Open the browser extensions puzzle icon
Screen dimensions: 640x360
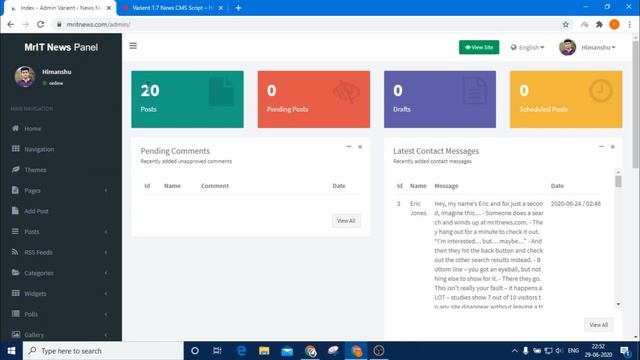click(x=599, y=24)
